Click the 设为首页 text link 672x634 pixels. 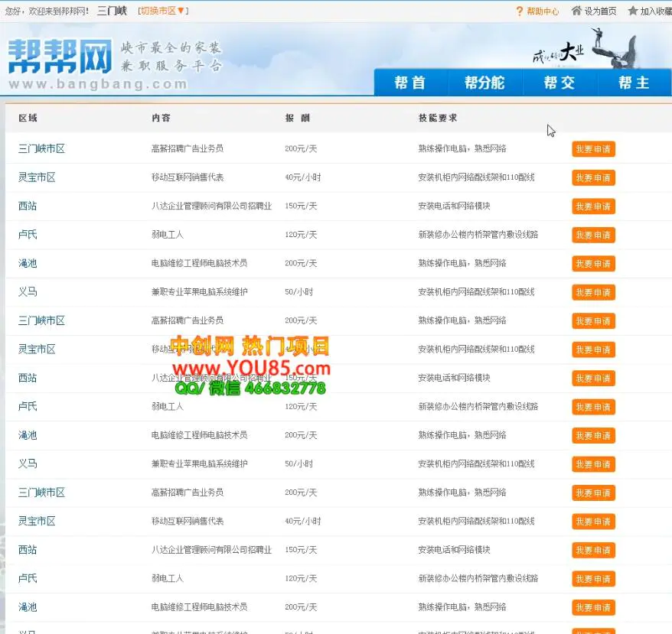(x=600, y=11)
